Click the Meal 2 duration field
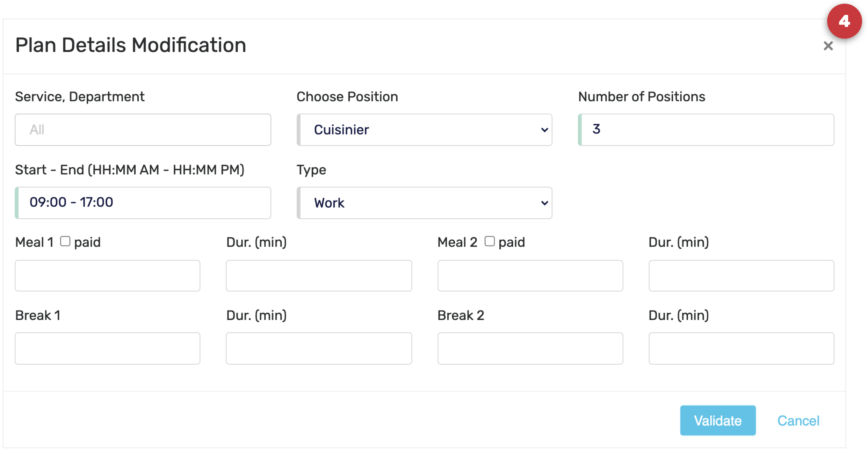This screenshot has height=452, width=868. 741,276
